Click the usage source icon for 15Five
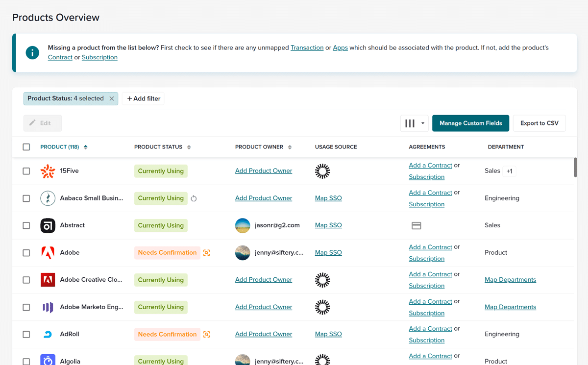The height and width of the screenshot is (365, 588). pyautogui.click(x=322, y=171)
